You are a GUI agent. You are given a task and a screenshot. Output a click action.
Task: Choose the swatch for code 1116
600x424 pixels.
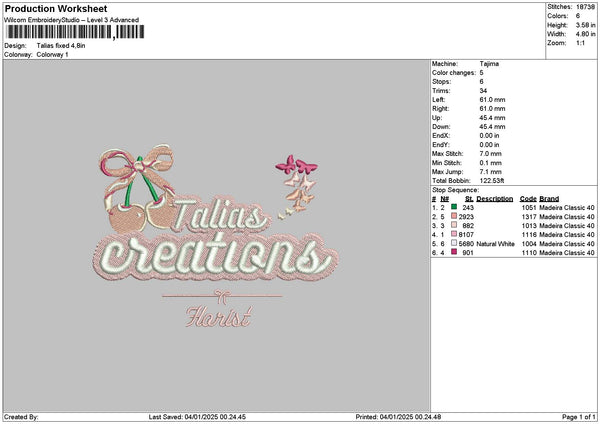[x=454, y=235]
